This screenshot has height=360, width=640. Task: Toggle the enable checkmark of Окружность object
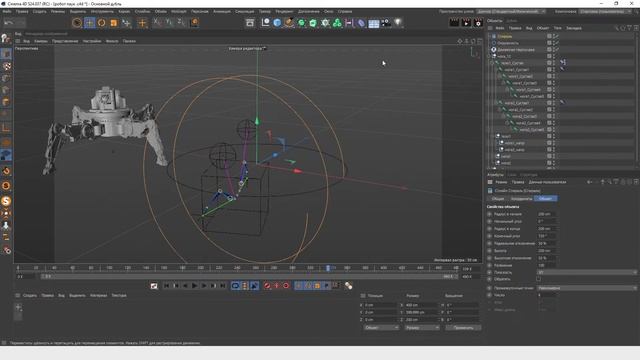(557, 43)
